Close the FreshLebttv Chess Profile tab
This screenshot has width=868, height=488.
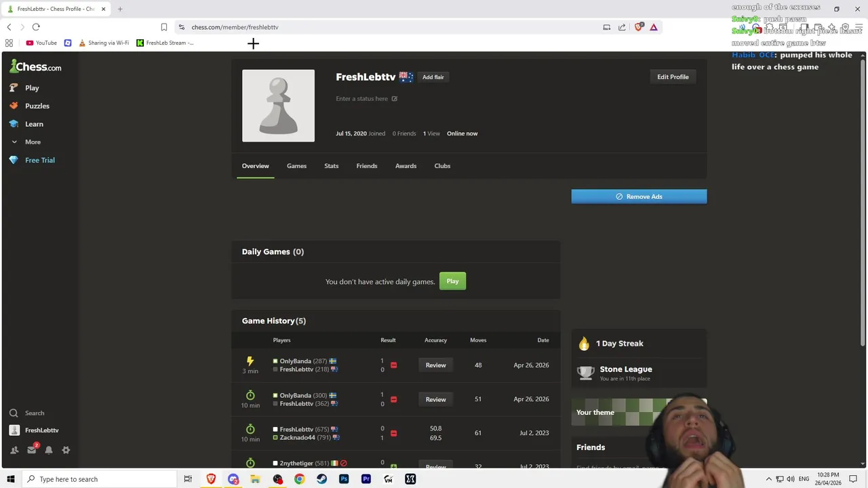(104, 9)
